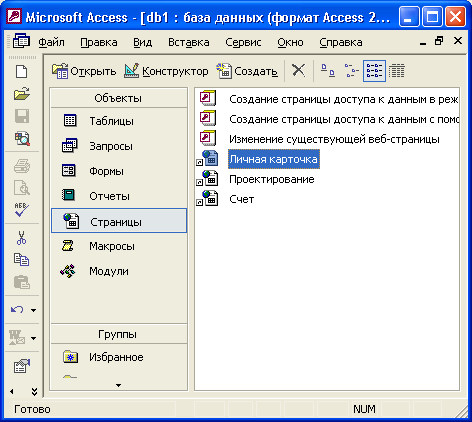
Task: Click the Личная карточка page icon
Action: (x=208, y=158)
